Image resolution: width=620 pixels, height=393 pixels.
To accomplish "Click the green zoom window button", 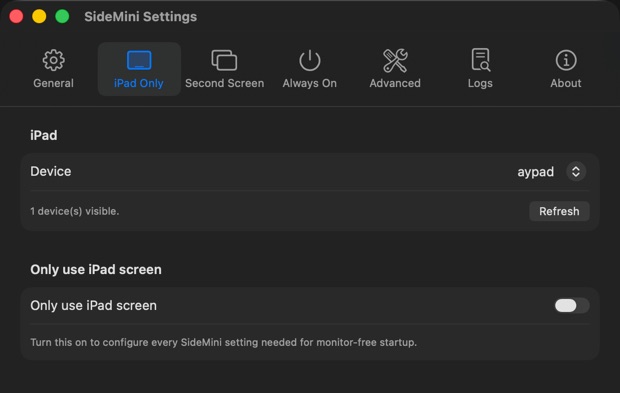I will (62, 17).
